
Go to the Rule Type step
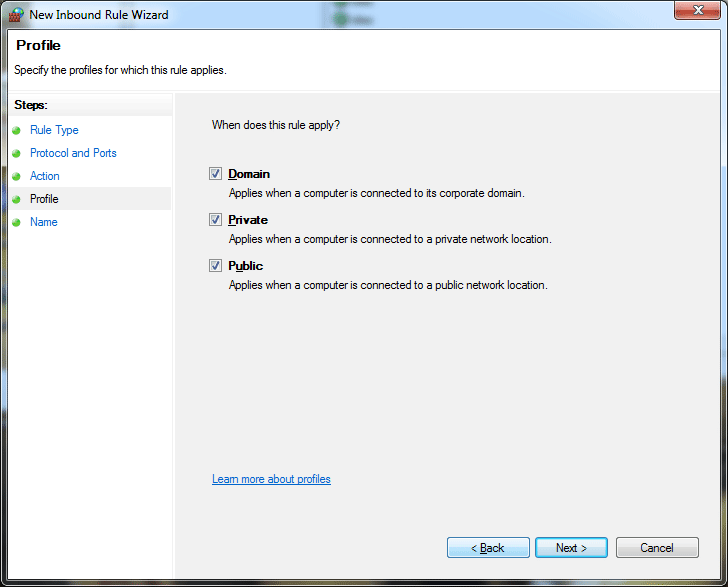[54, 130]
